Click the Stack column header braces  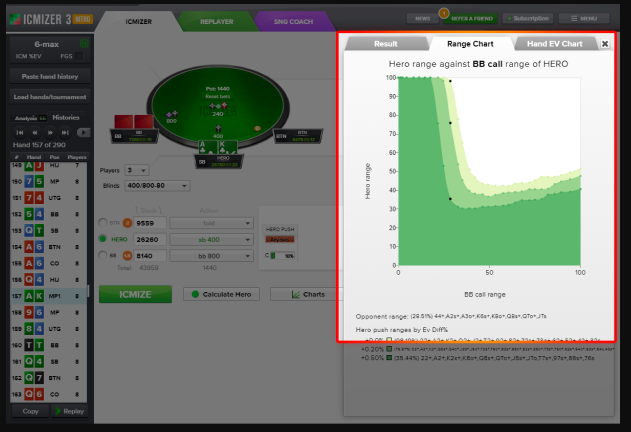[148, 211]
